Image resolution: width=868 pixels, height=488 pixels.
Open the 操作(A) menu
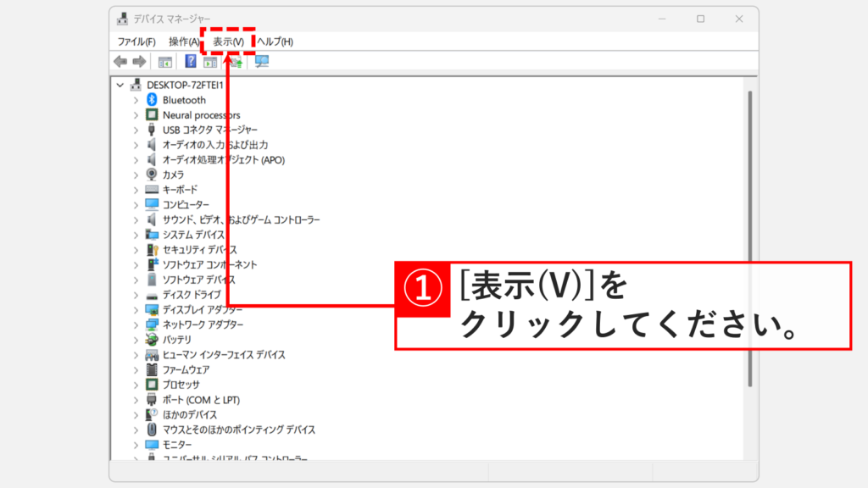182,40
